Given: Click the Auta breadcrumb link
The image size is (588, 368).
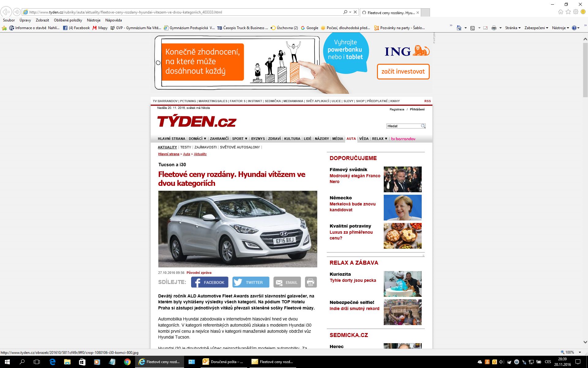Looking at the screenshot, I should point(187,154).
